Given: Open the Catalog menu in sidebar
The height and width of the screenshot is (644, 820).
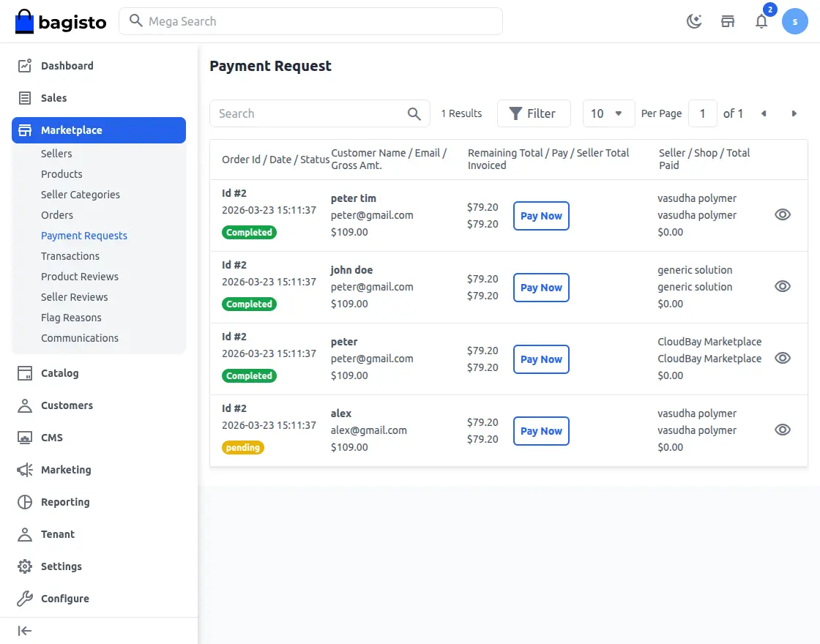Looking at the screenshot, I should coord(59,373).
